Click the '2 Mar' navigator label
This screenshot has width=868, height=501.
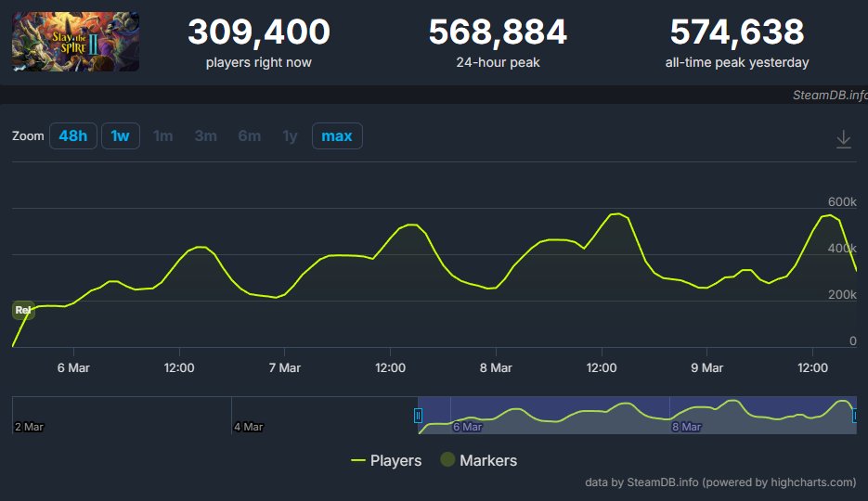pos(30,427)
